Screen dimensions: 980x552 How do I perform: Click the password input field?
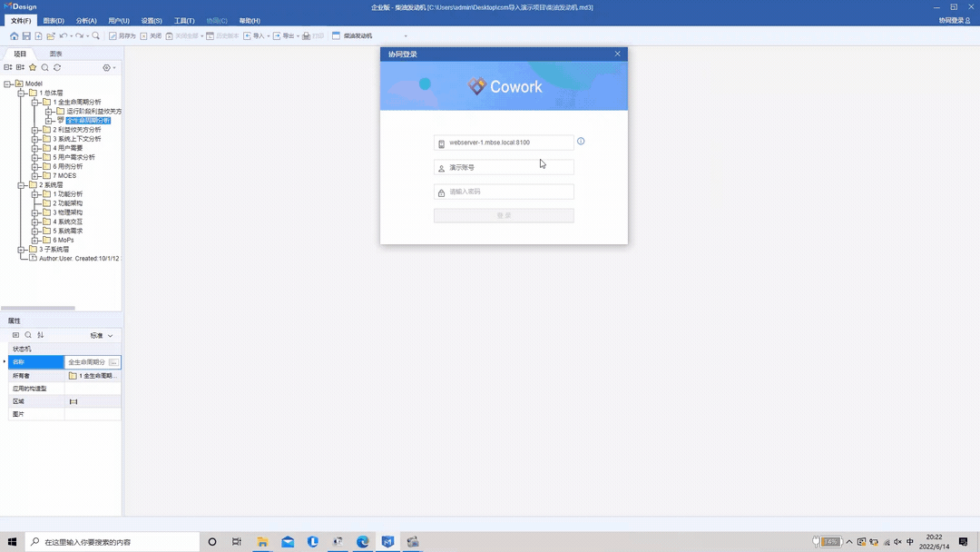point(508,192)
